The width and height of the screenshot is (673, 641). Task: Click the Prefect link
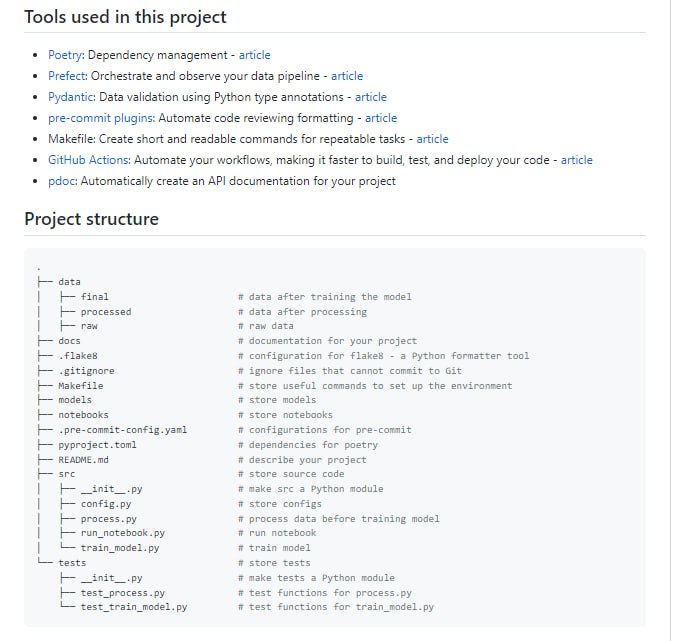coord(68,76)
